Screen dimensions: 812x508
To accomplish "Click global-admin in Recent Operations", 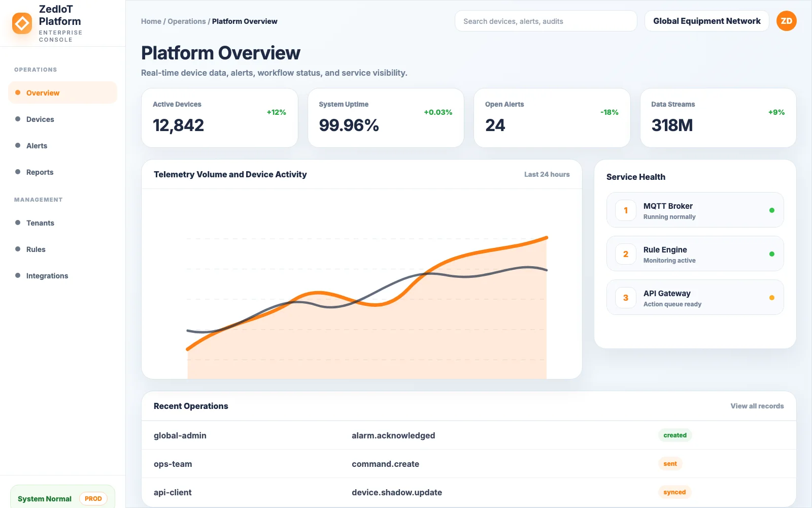I will pyautogui.click(x=180, y=435).
